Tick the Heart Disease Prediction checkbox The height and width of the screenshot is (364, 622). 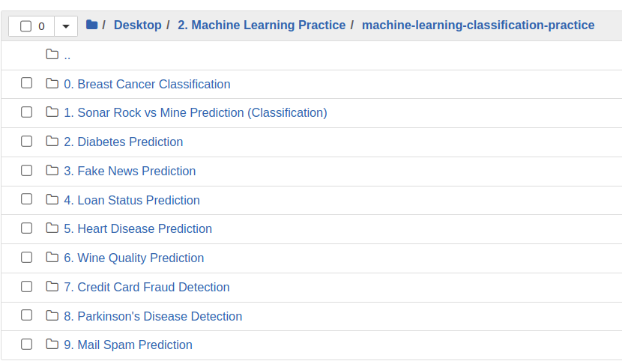coord(27,228)
